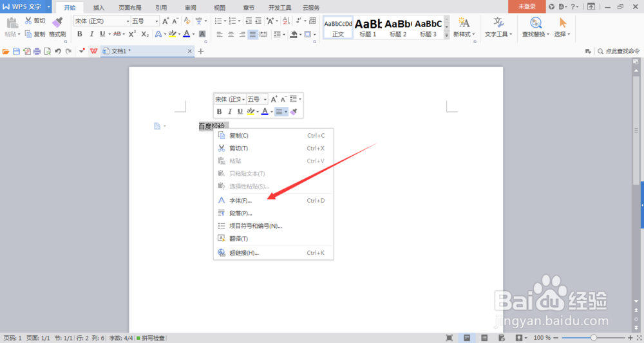Click the zoom slider handle in status bar
The image size is (644, 343).
click(x=594, y=338)
